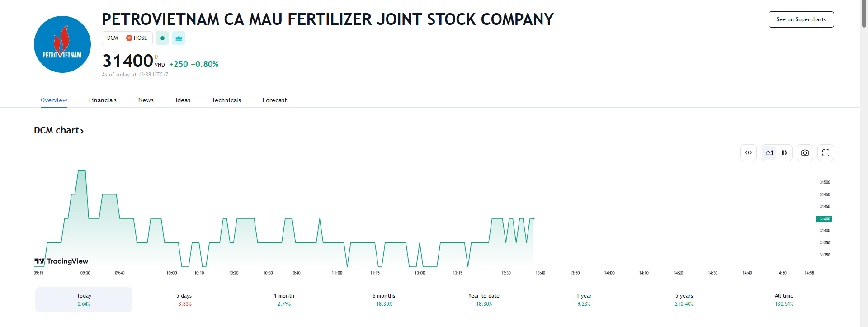
Task: Click the See on Supercharts button
Action: 801,19
